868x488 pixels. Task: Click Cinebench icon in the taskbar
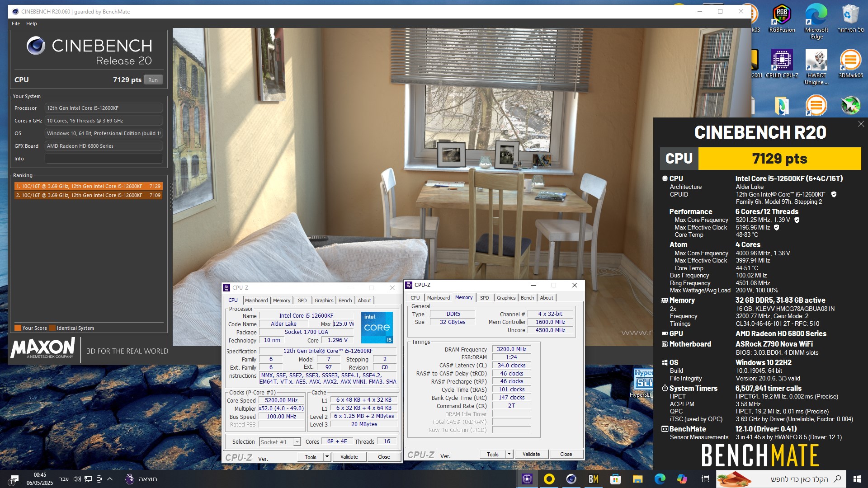click(571, 479)
